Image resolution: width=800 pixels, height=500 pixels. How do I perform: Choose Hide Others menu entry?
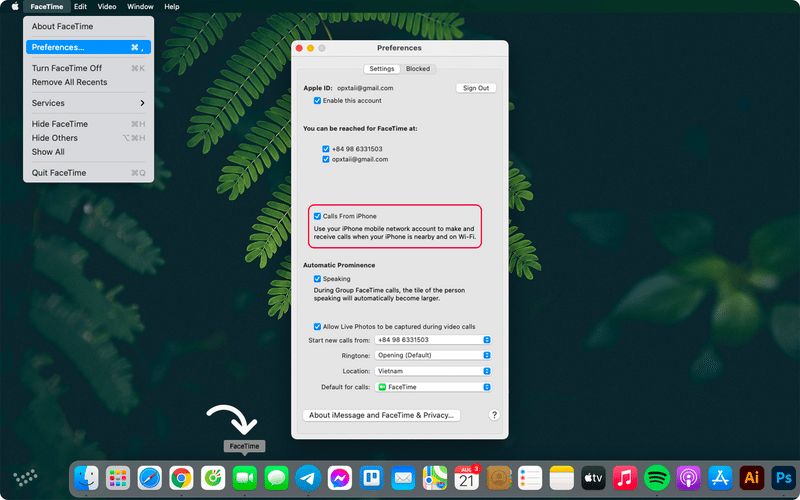pos(88,138)
